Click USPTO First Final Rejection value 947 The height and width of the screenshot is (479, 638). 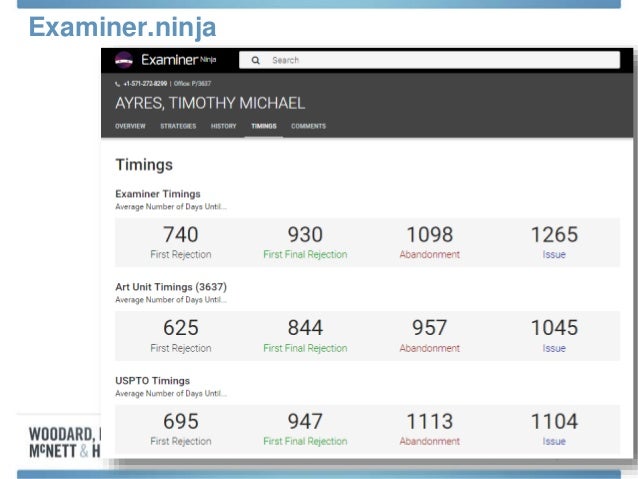(305, 422)
